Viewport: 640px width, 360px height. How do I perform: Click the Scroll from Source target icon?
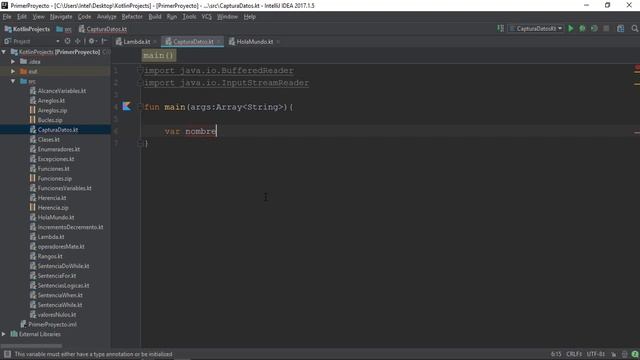tap(67, 41)
